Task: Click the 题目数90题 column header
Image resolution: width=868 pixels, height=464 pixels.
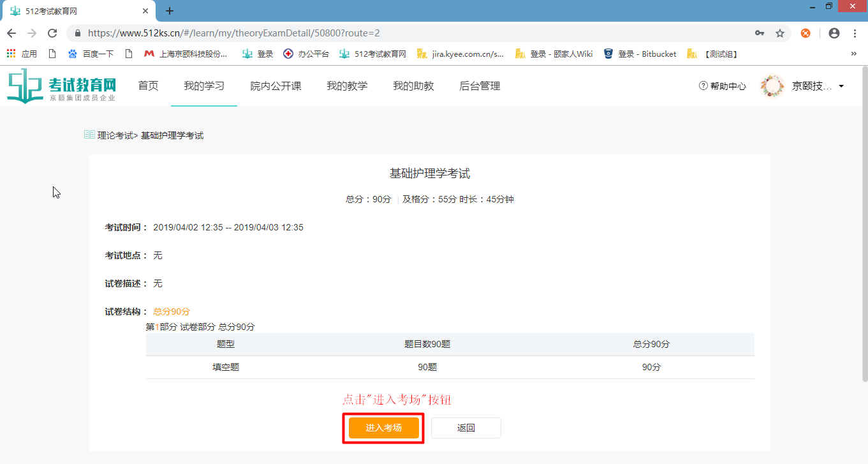Action: click(427, 344)
